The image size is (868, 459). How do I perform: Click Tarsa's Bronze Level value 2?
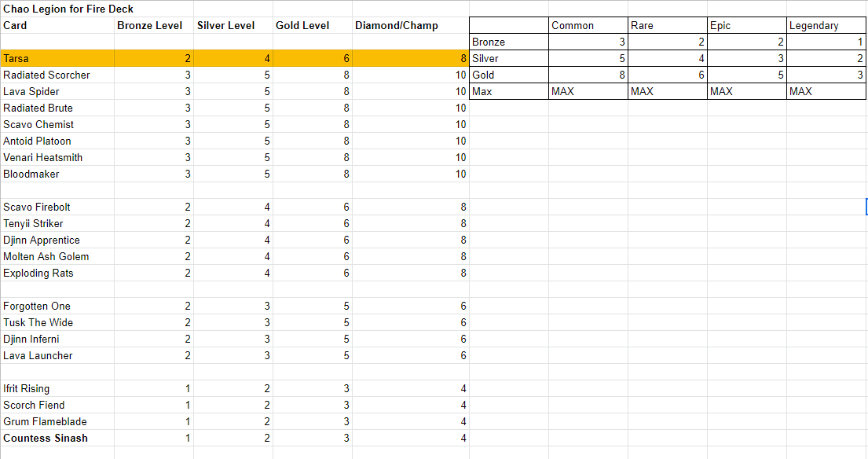pos(154,59)
